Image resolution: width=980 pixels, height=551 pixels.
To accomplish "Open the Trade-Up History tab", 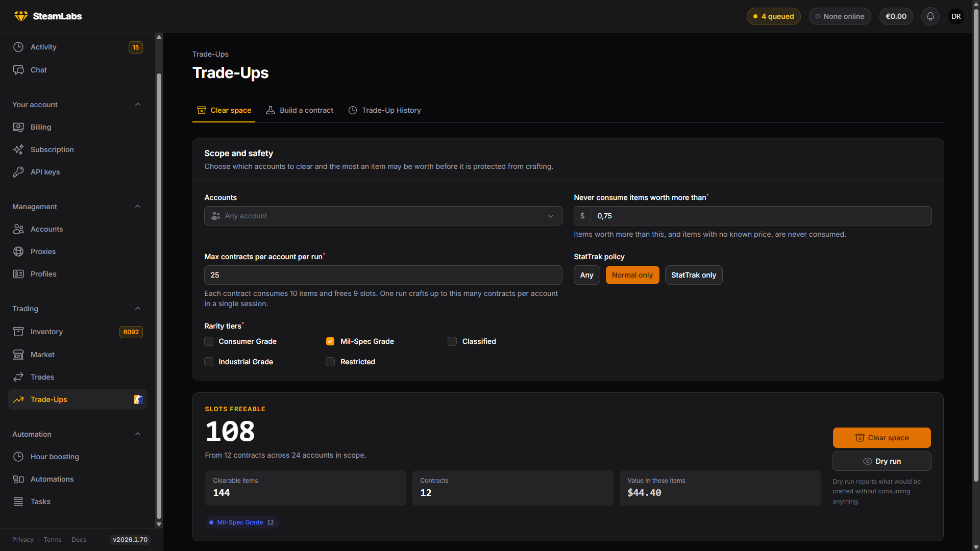I will point(385,110).
